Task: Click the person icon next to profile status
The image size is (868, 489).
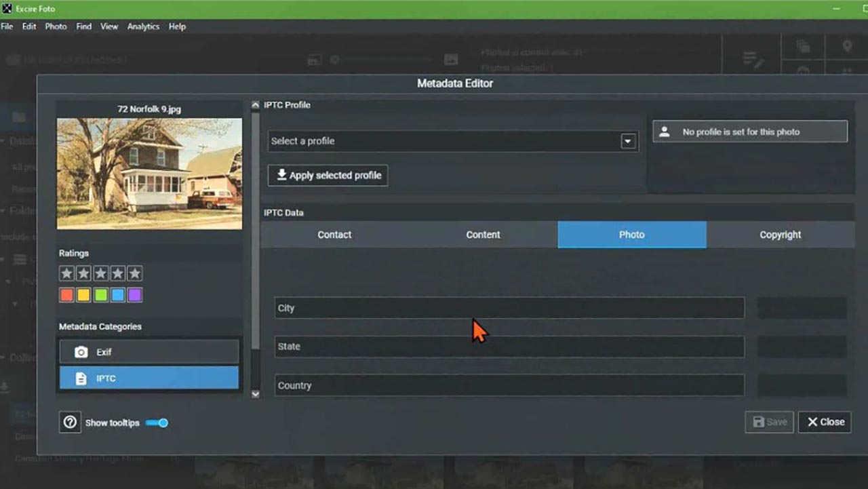Action: pos(663,131)
